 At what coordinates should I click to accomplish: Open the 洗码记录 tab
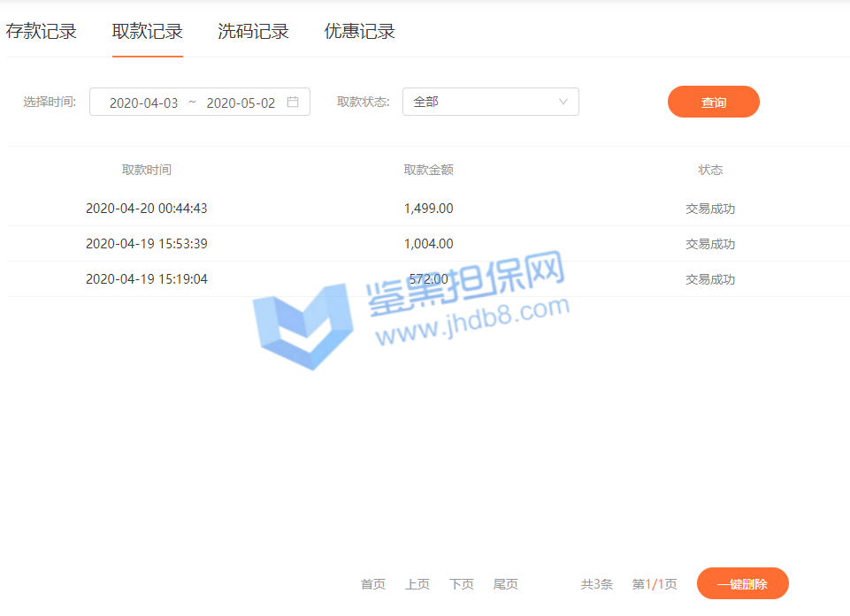[x=253, y=32]
